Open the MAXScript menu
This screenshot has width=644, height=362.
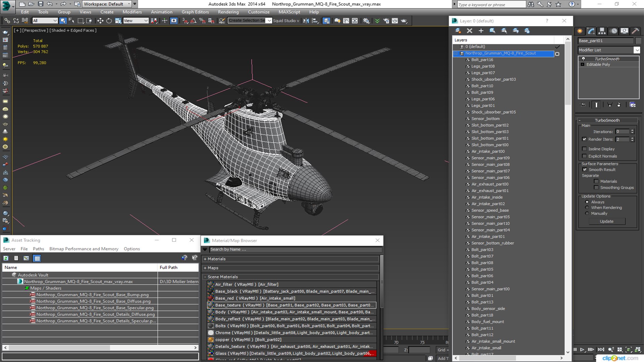click(x=289, y=12)
